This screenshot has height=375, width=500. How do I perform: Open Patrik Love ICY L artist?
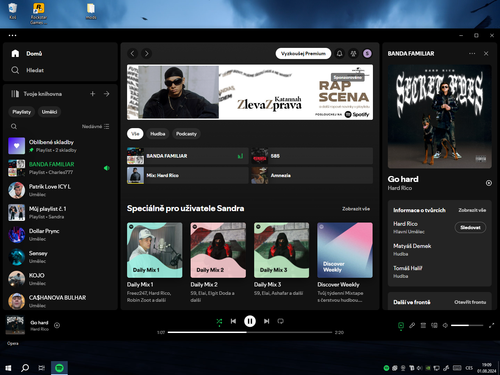click(60, 190)
